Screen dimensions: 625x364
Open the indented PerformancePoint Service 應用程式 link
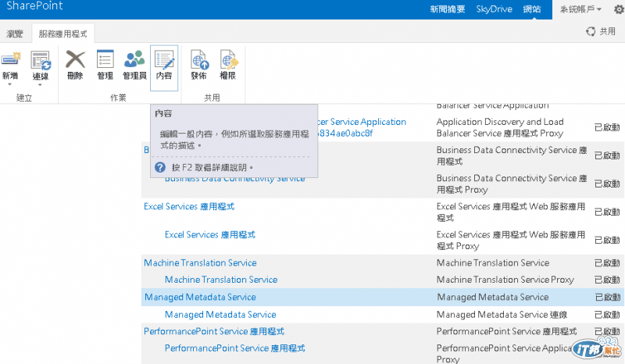pos(235,348)
